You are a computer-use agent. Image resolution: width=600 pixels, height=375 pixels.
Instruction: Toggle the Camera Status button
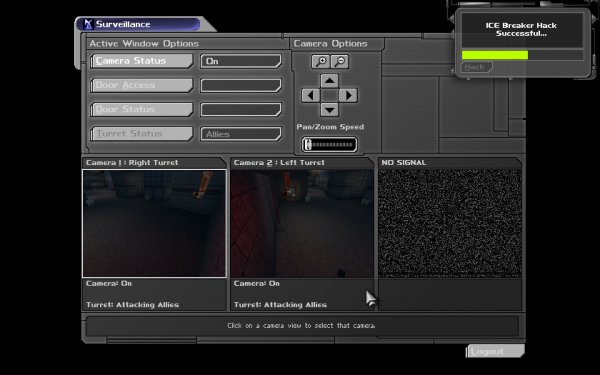(x=142, y=61)
